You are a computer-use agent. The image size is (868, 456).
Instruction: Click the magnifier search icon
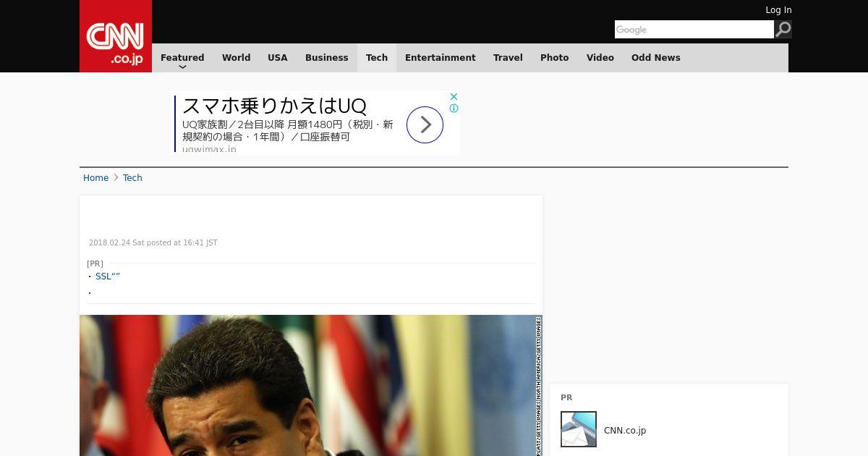[x=783, y=30]
